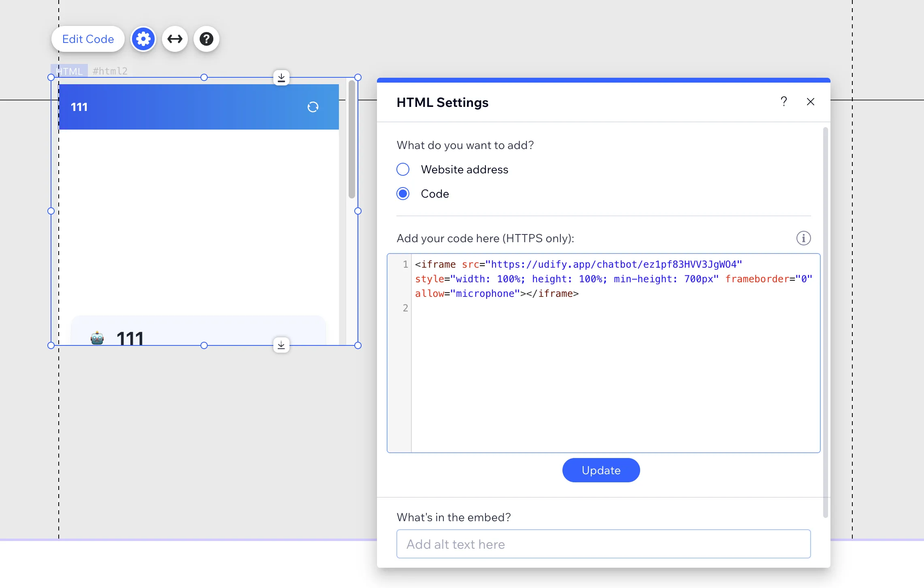Open help via the question mark icon
The image size is (924, 588).
coord(206,38)
